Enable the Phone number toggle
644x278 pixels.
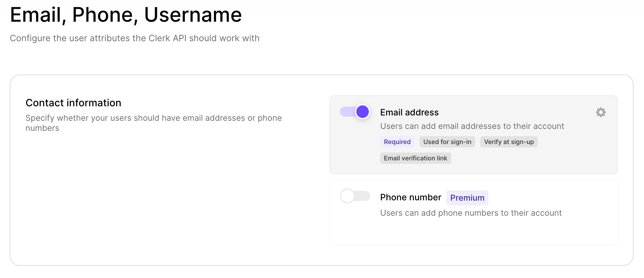(x=355, y=196)
